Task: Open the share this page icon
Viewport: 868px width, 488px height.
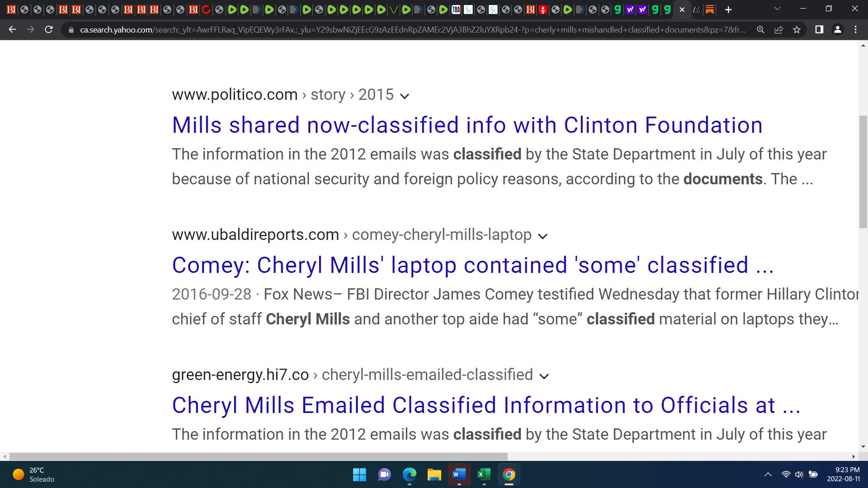Action: (x=778, y=30)
